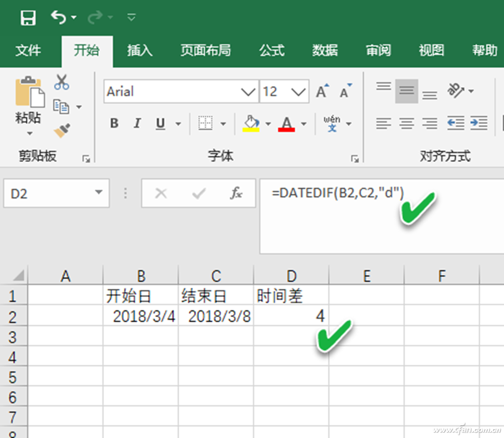Apply the red font color
504x438 pixels.
[x=287, y=124]
